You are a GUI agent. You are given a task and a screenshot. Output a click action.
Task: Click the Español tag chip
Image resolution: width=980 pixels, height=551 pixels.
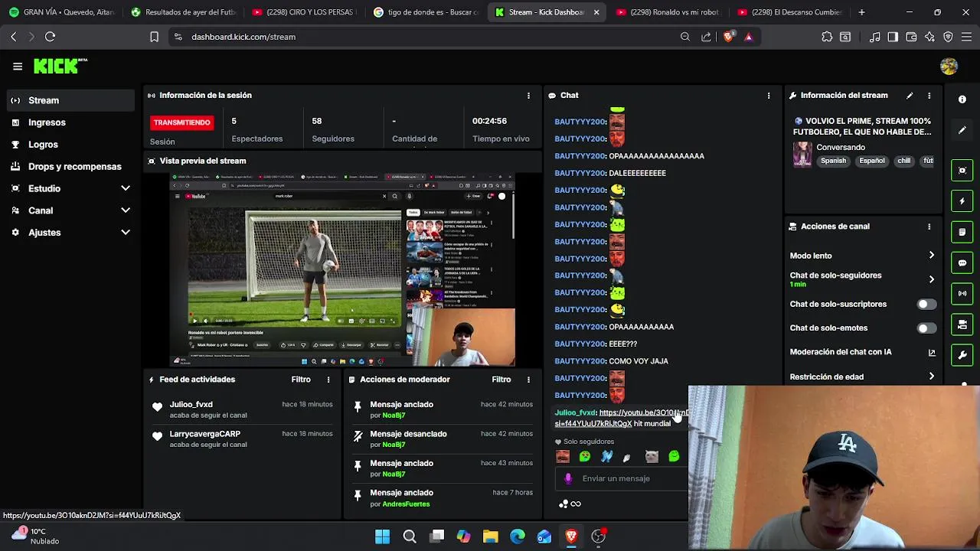pos(871,161)
